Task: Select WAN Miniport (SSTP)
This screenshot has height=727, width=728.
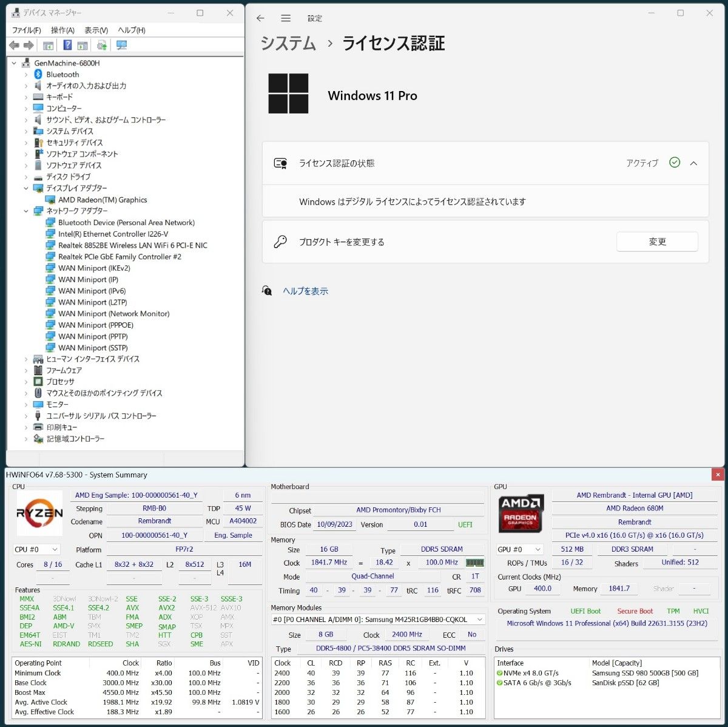Action: coord(93,348)
